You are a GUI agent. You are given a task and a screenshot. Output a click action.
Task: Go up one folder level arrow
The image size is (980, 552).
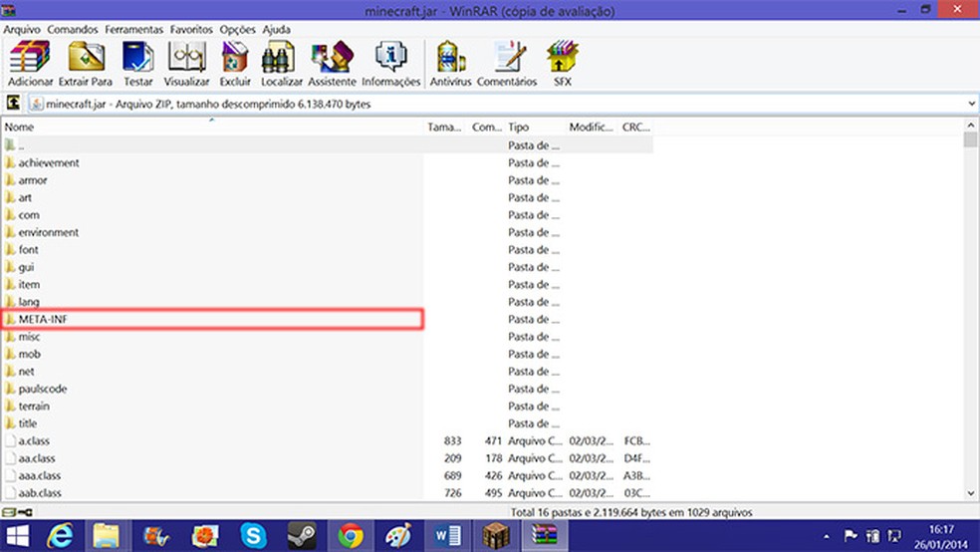click(x=13, y=104)
